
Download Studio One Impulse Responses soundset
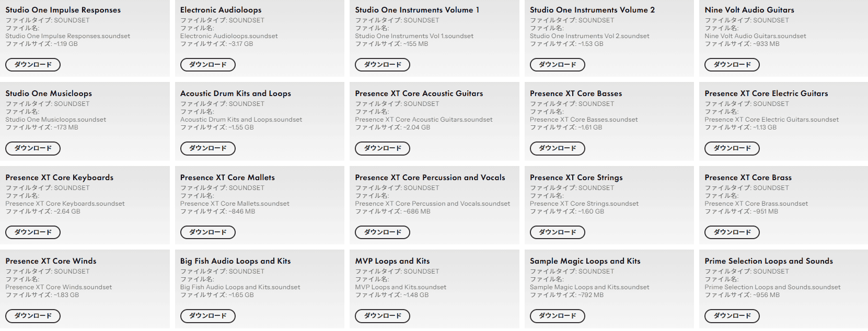coord(33,65)
